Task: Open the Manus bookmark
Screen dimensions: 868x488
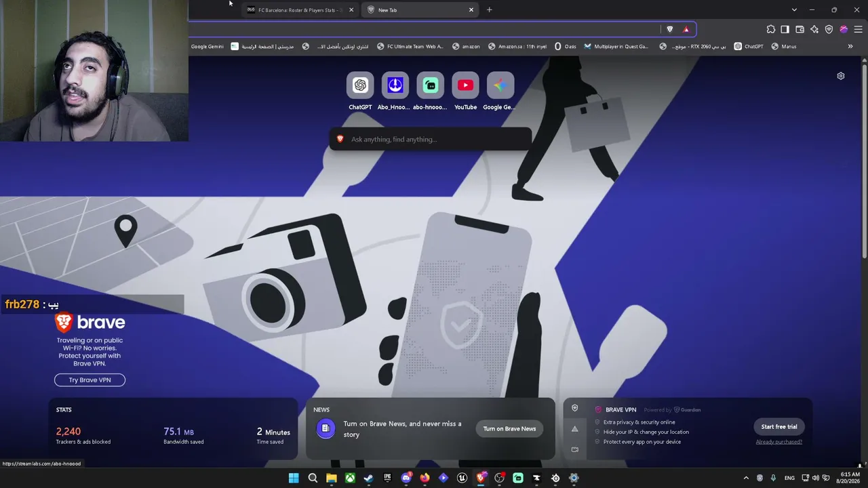Action: [x=784, y=47]
